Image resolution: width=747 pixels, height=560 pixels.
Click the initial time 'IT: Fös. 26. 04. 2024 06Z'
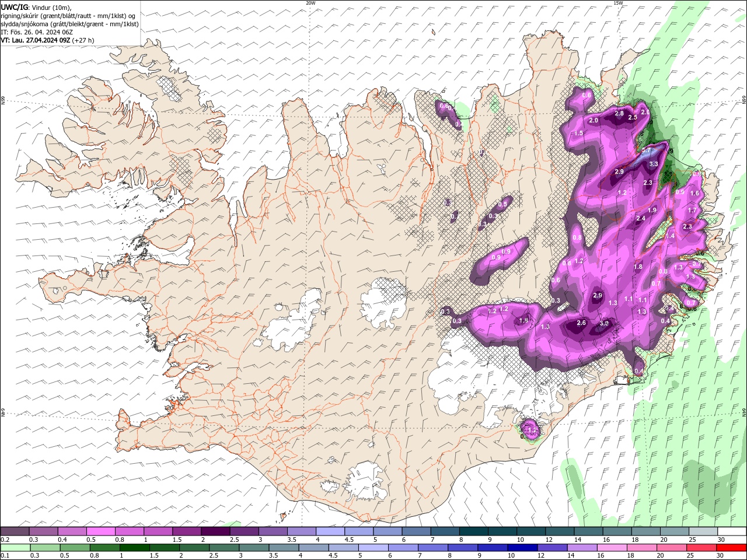click(x=37, y=32)
